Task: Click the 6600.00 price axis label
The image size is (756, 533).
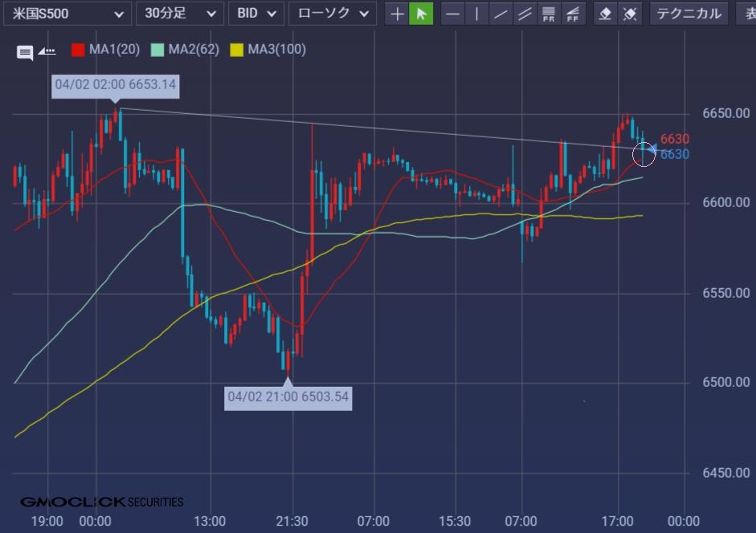Action: [726, 202]
